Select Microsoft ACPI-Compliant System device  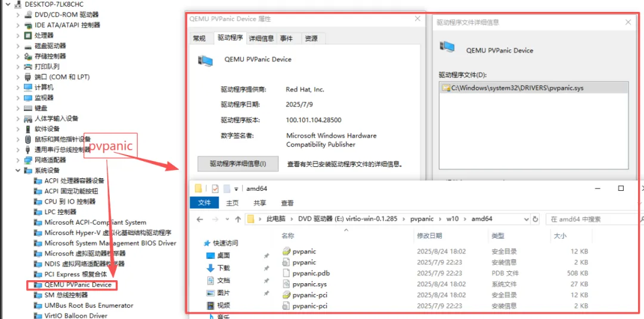pyautogui.click(x=95, y=222)
